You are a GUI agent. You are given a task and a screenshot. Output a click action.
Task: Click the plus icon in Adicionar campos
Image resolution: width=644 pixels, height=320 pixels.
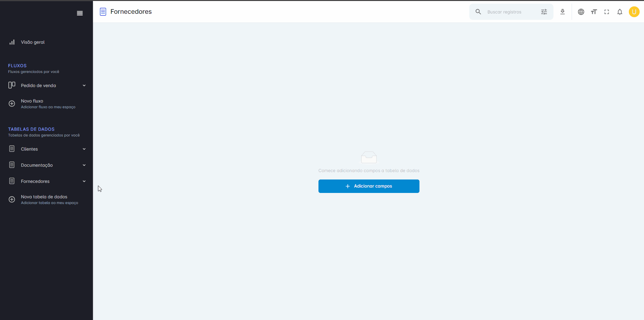point(348,186)
